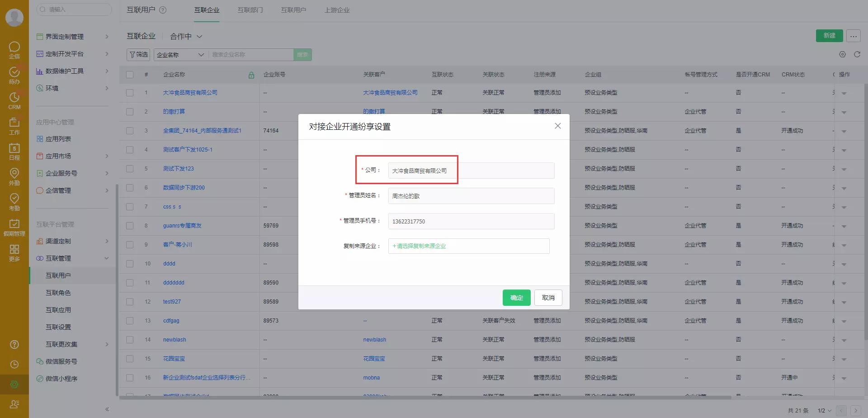Image resolution: width=868 pixels, height=418 pixels.
Task: Open the 外勤 location icon
Action: coord(14,175)
